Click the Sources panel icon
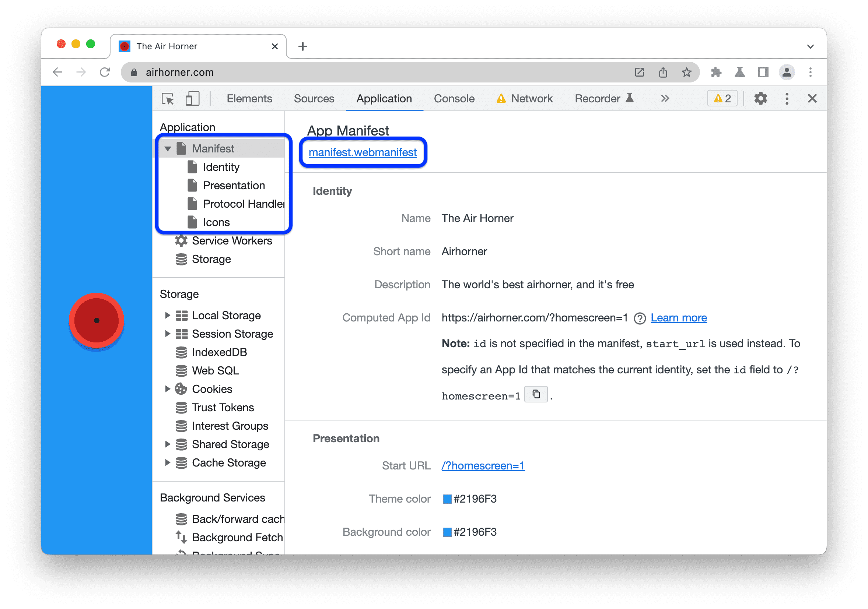 (x=314, y=99)
